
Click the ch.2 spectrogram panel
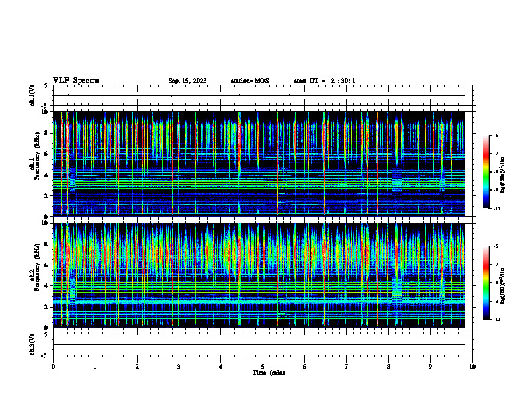[x=259, y=275]
